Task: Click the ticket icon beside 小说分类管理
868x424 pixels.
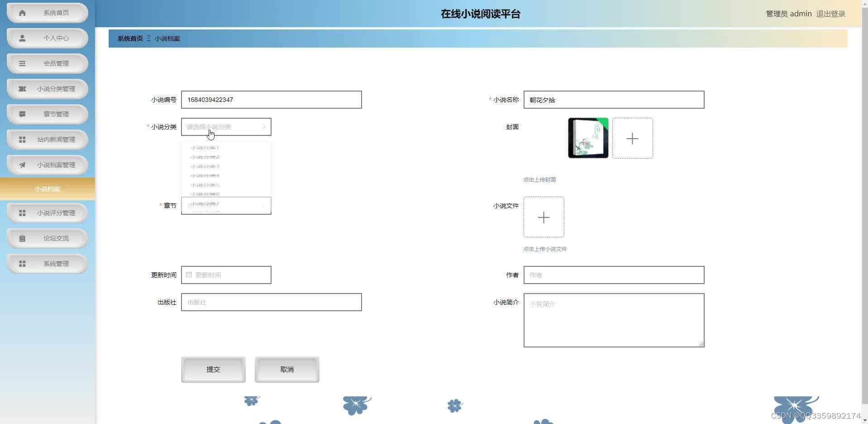Action: pyautogui.click(x=22, y=89)
